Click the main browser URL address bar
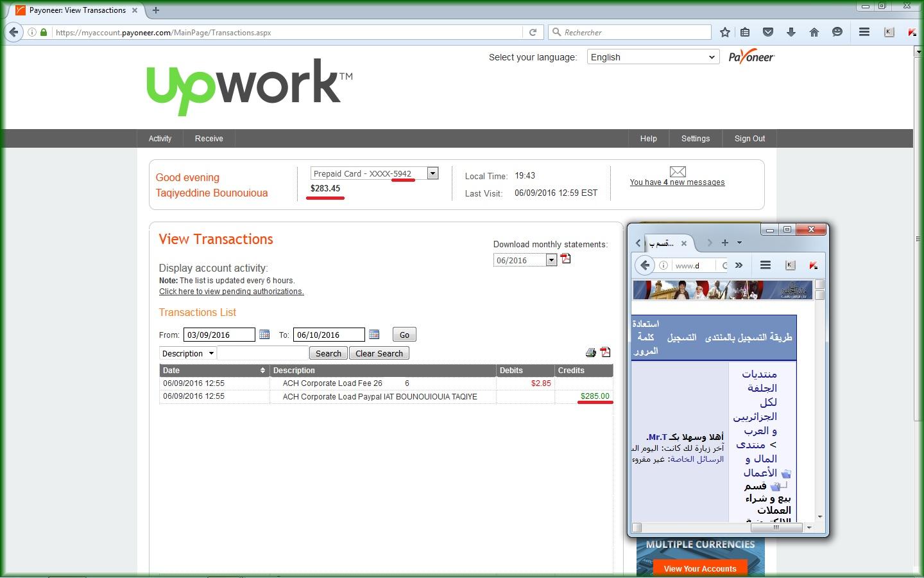Screen dimensions: 924x578 point(287,32)
